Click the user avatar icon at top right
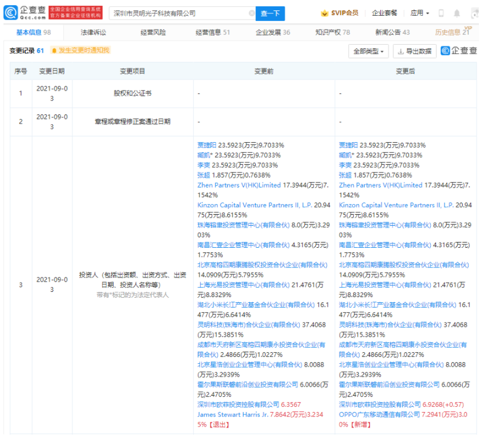 coord(475,13)
